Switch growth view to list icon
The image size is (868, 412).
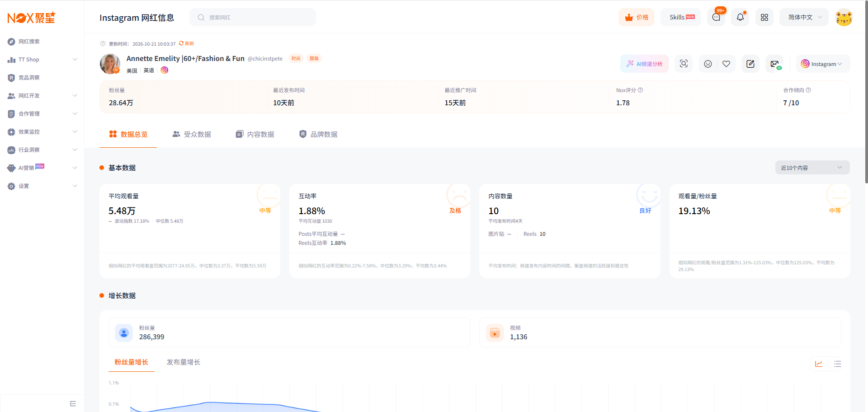[x=837, y=364]
